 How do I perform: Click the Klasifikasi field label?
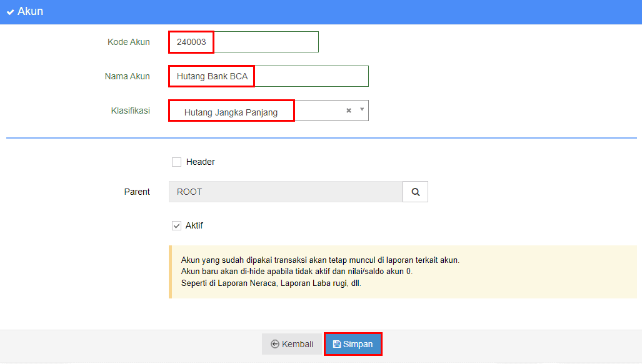[x=130, y=111]
